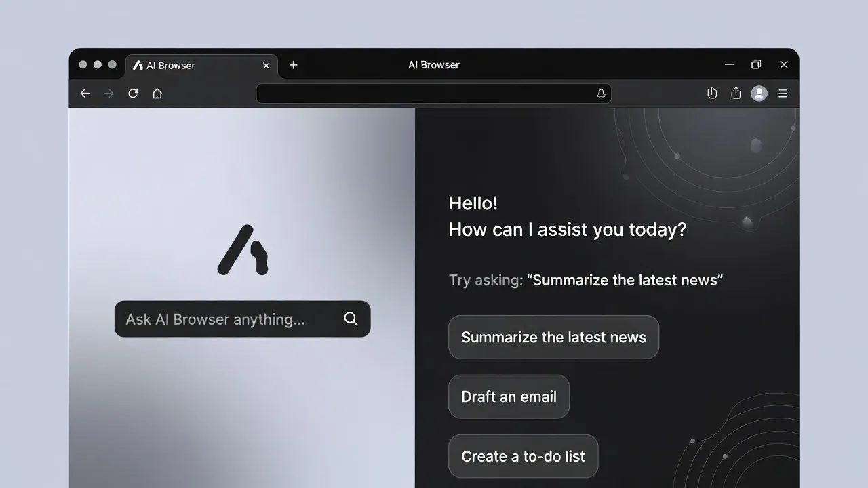
Task: Click the AI Browser logo in center
Action: pyautogui.click(x=243, y=250)
